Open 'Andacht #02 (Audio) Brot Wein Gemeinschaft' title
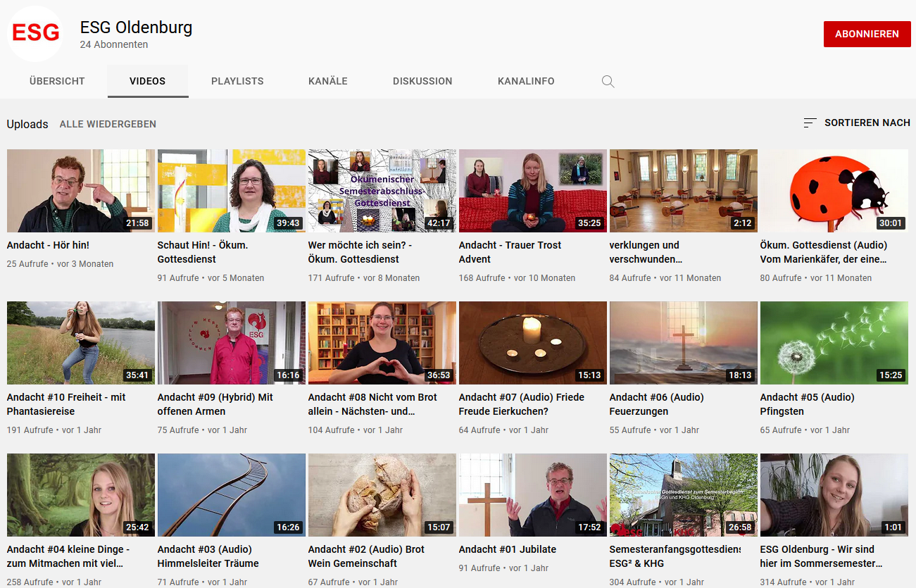This screenshot has width=916, height=588. point(366,556)
